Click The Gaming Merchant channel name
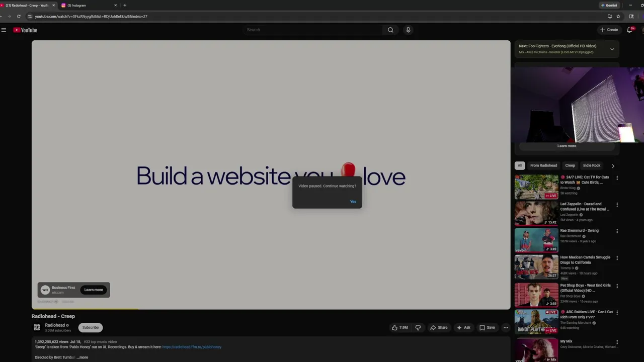644x362 pixels. pyautogui.click(x=577, y=323)
